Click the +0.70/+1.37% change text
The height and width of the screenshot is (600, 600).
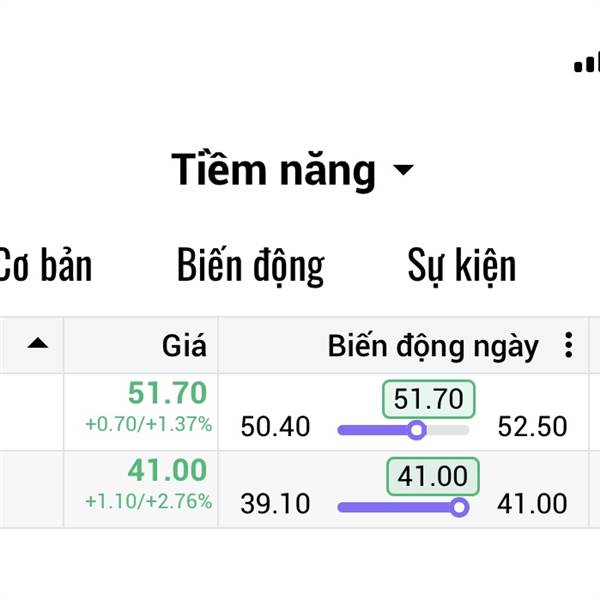pyautogui.click(x=148, y=424)
